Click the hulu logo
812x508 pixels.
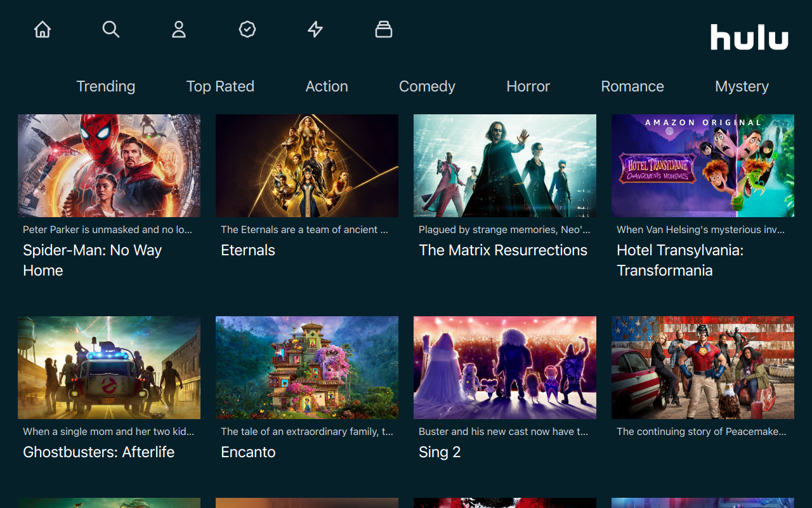[749, 37]
